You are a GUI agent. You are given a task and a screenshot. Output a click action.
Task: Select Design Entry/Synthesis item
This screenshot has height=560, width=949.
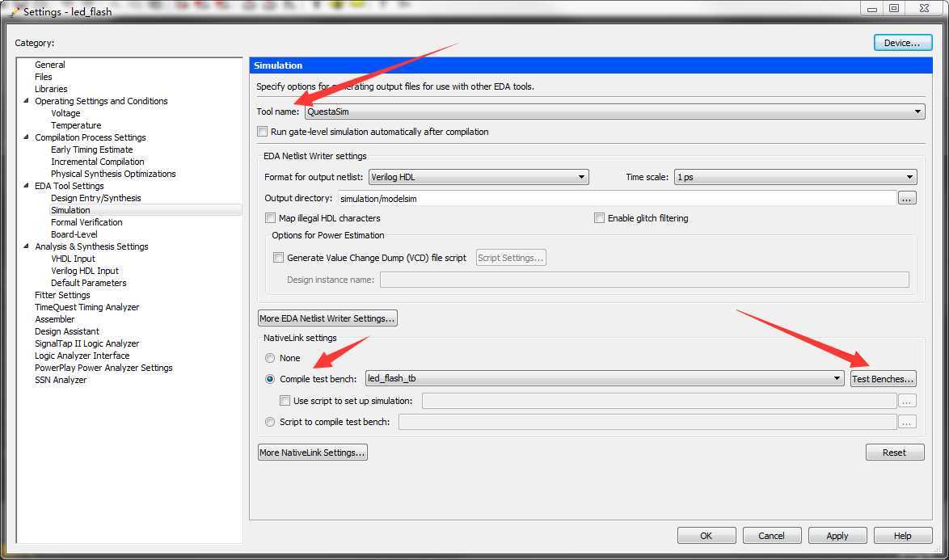click(95, 198)
